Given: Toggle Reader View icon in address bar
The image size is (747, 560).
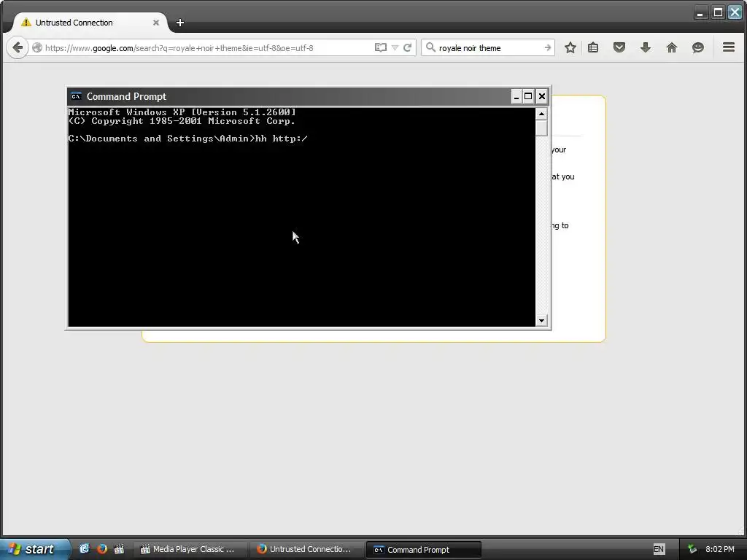Looking at the screenshot, I should coord(380,47).
